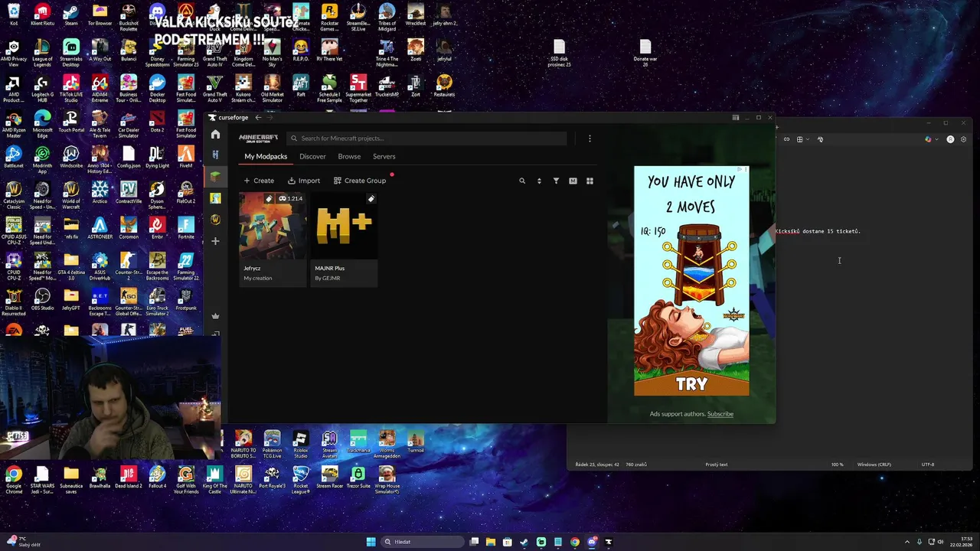The image size is (980, 551).
Task: Select the Trackmania desktop icon
Action: coord(358,442)
